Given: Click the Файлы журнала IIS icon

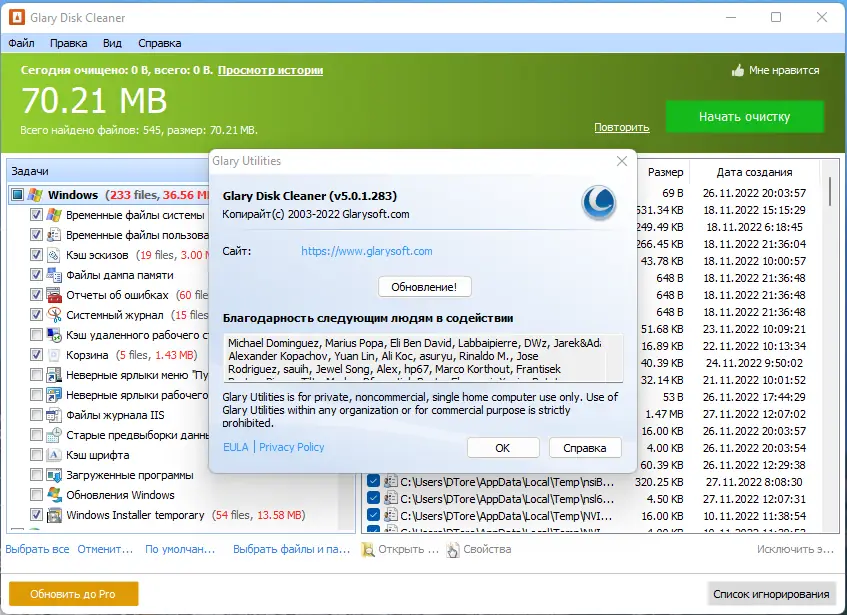Looking at the screenshot, I should 53,415.
